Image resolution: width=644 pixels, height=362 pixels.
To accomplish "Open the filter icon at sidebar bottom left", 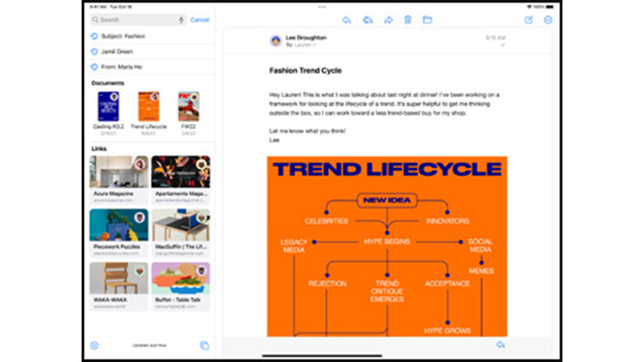I will coord(94,345).
